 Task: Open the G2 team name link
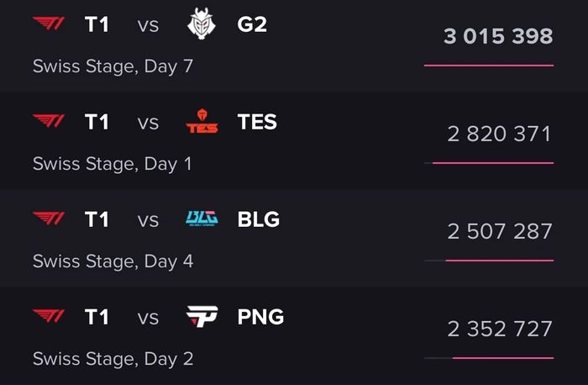point(252,24)
